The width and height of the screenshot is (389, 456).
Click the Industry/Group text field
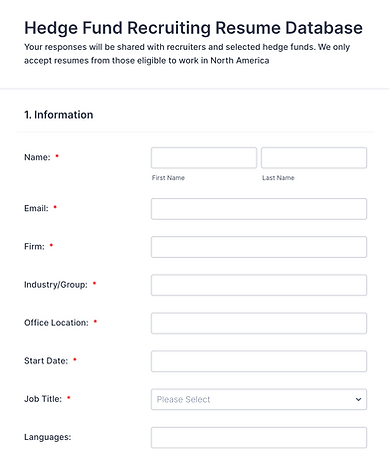tap(259, 285)
